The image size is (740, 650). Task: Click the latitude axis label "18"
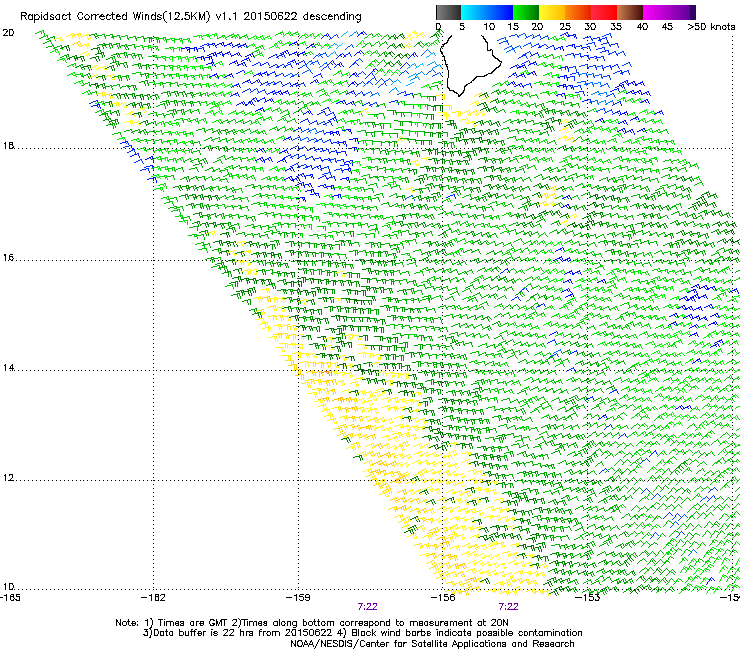tap(8, 145)
